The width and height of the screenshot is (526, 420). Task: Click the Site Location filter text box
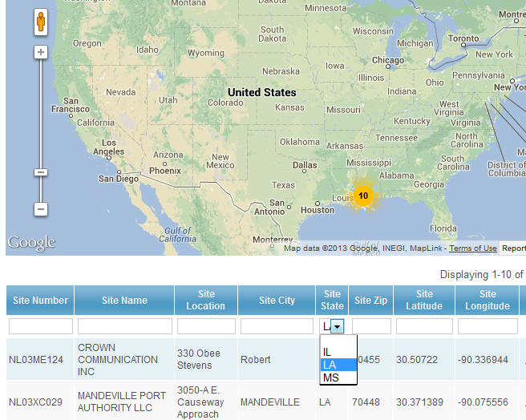pyautogui.click(x=206, y=326)
